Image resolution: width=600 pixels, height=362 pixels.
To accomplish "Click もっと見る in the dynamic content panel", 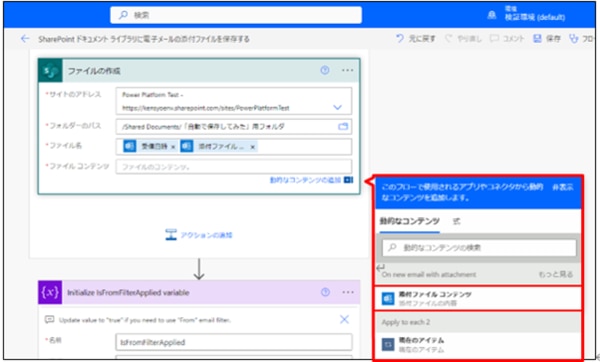I will [x=556, y=274].
